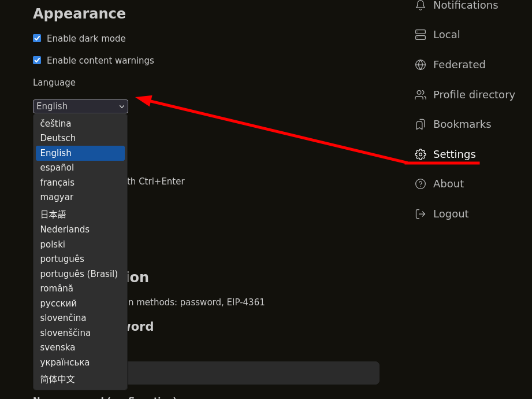
Task: Collapse the Language dropdown showing English
Action: pyautogui.click(x=80, y=106)
